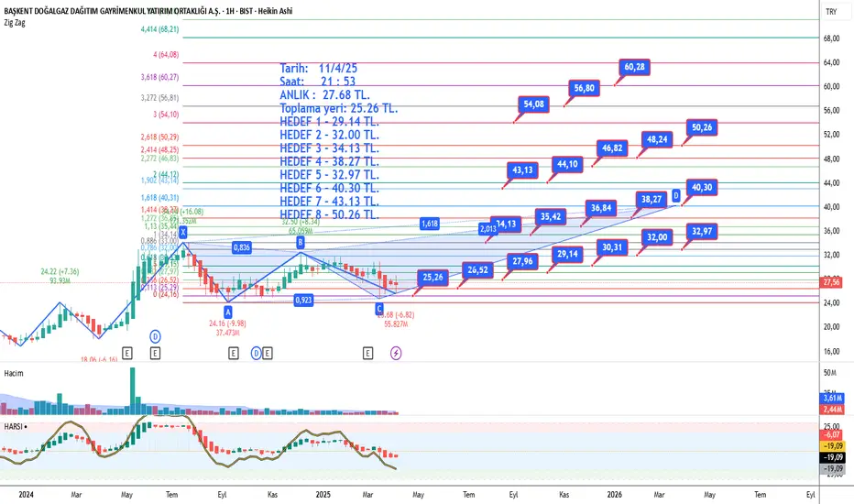
Task: Click the 48,24 price callout
Action: coord(657,139)
